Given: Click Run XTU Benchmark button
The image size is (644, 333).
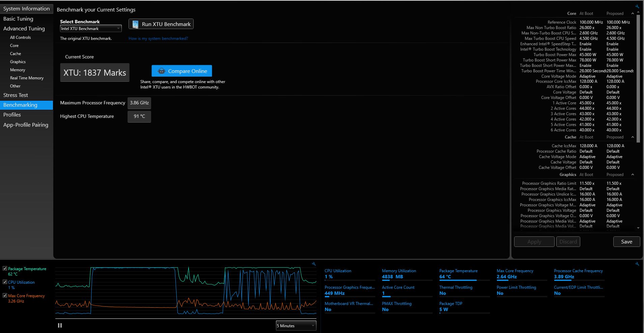Looking at the screenshot, I should 161,24.
